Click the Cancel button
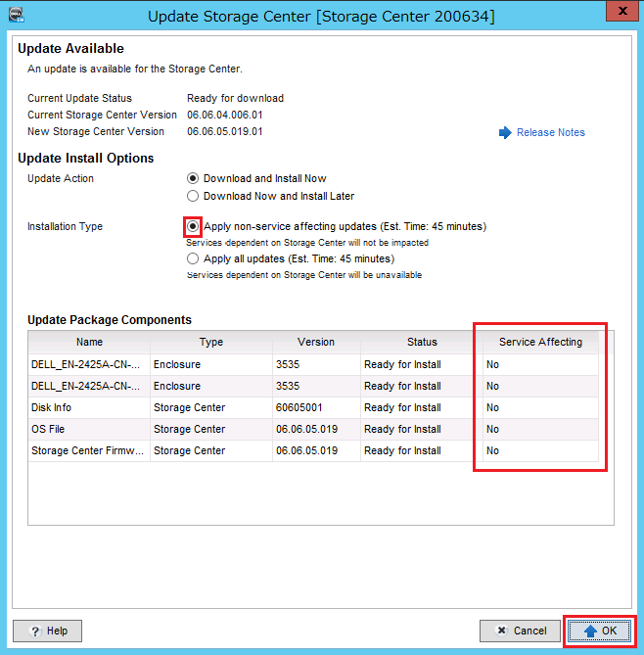 point(520,631)
